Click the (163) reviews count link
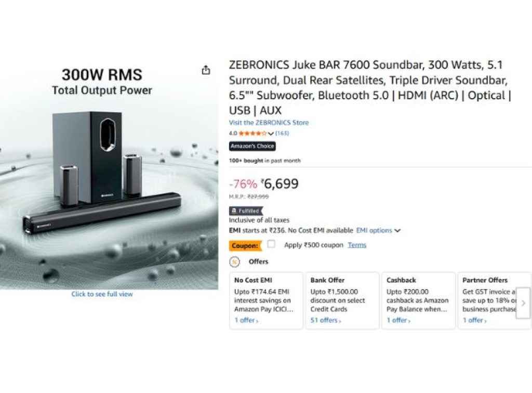 tap(282, 134)
